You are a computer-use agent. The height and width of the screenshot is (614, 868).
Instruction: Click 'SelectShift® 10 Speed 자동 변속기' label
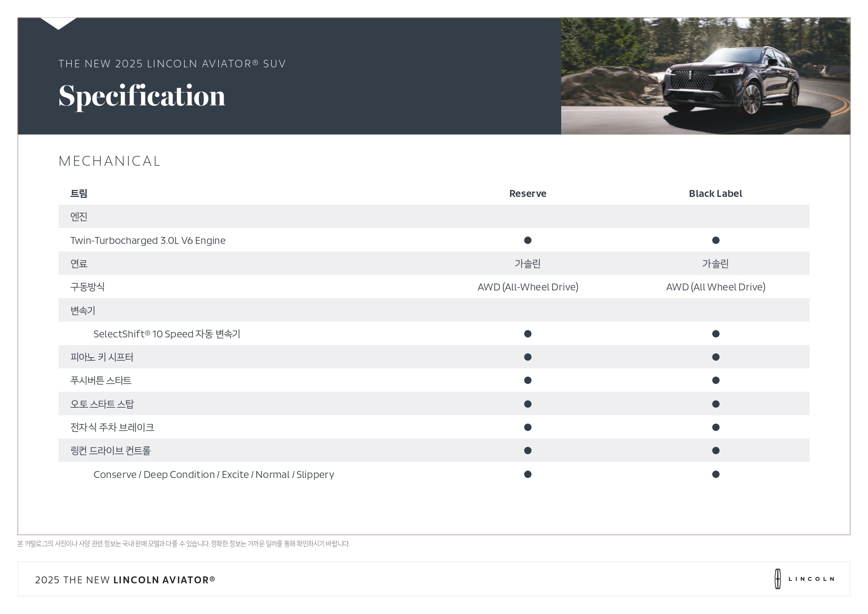(167, 334)
